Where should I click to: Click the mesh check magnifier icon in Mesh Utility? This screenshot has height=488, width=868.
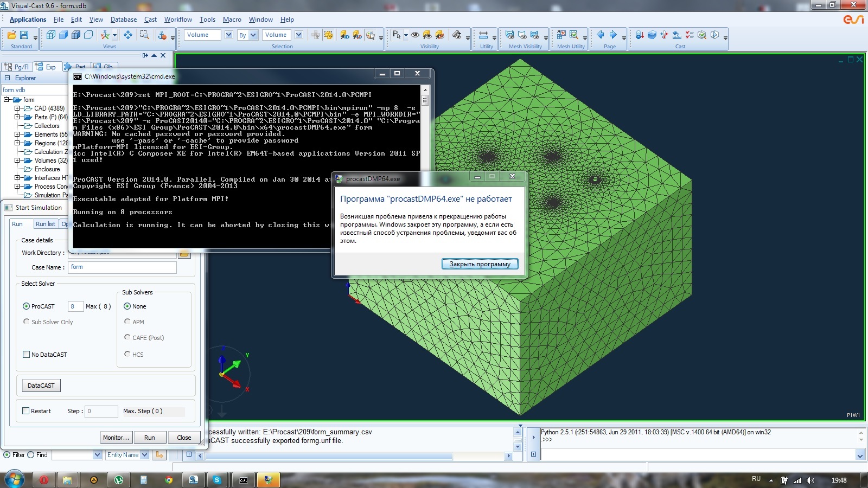[x=574, y=35]
